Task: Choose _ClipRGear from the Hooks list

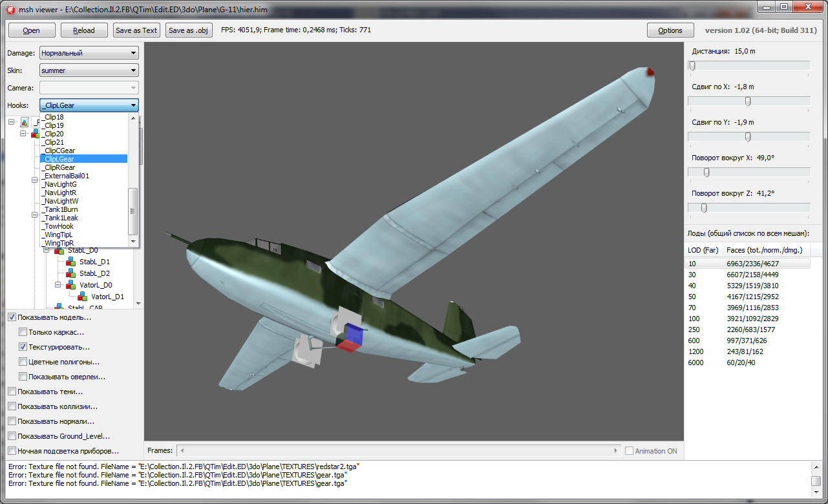Action: pyautogui.click(x=83, y=167)
